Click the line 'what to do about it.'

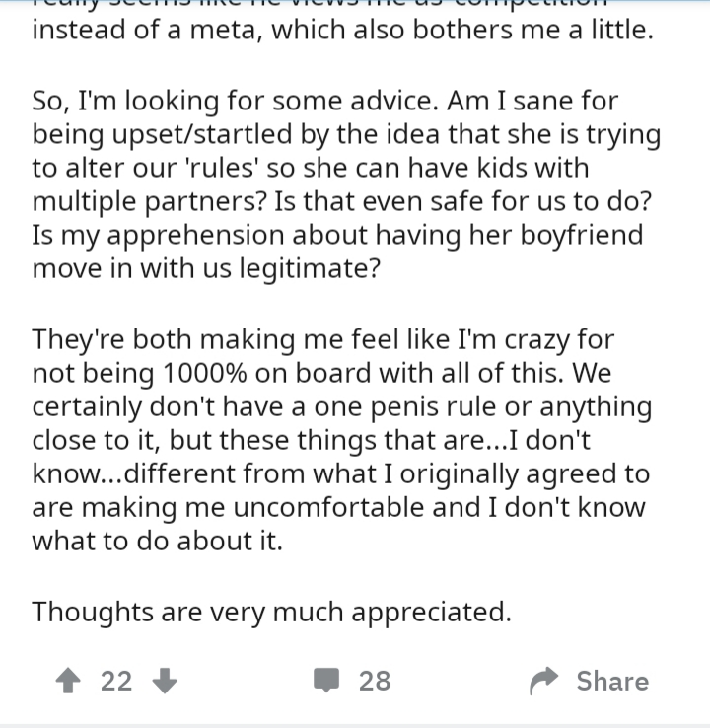point(158,541)
